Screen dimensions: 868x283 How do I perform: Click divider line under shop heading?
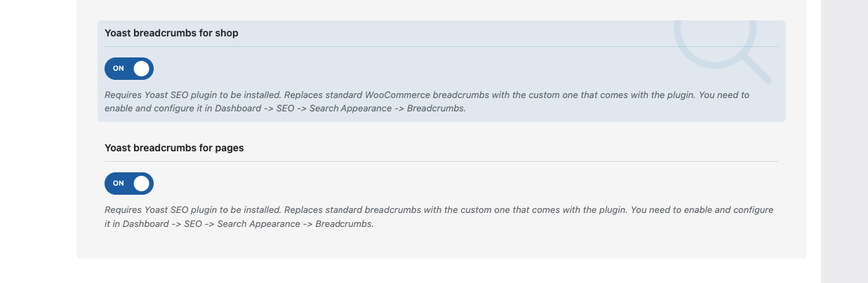441,47
